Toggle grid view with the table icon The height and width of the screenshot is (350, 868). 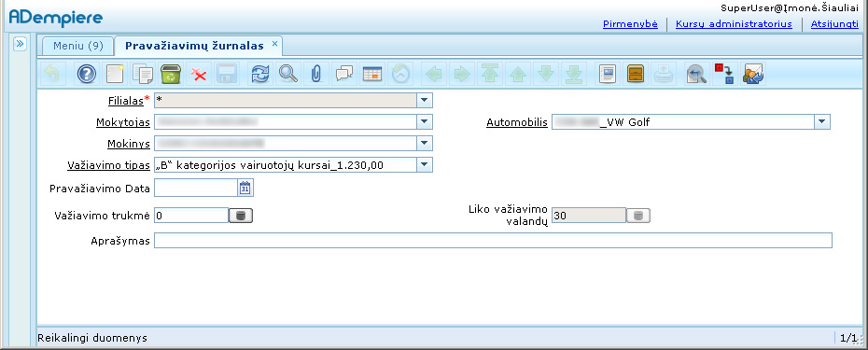tap(372, 74)
